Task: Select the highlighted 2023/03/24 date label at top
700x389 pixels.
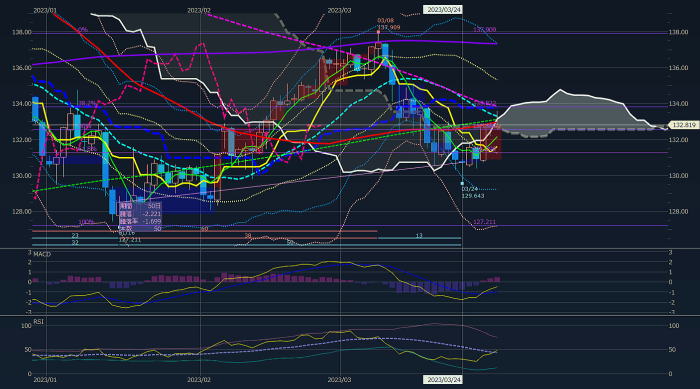Action: pyautogui.click(x=442, y=9)
